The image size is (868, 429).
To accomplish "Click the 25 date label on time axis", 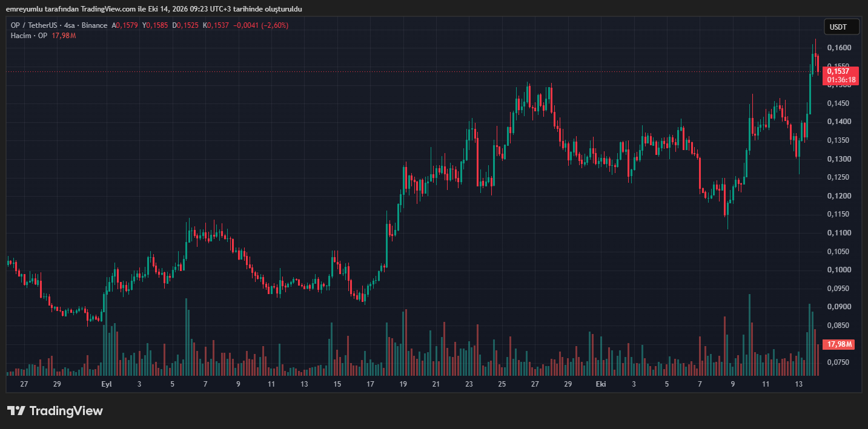I will tap(502, 384).
